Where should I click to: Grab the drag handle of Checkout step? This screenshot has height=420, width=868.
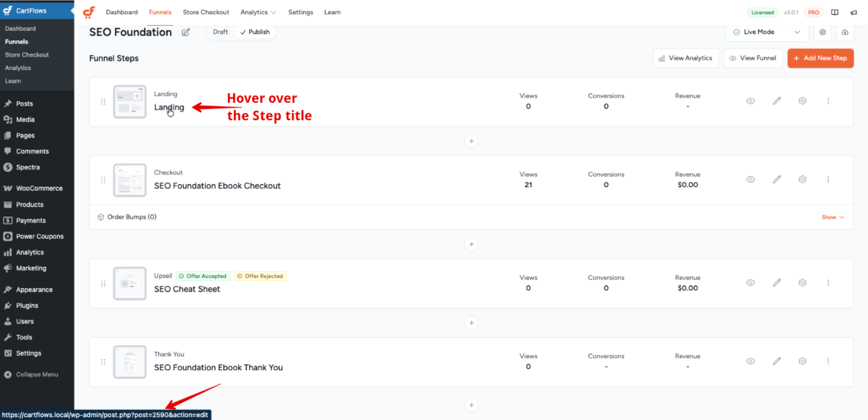coord(103,180)
